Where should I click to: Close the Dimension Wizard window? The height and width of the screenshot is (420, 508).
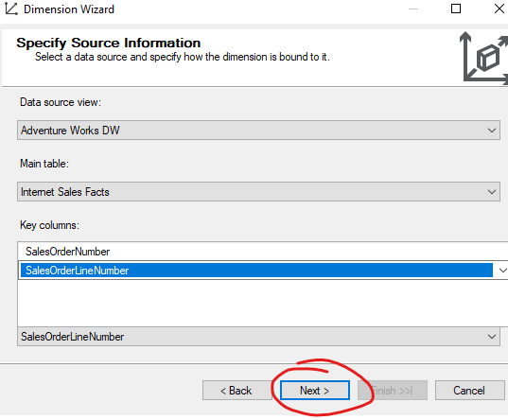click(499, 9)
